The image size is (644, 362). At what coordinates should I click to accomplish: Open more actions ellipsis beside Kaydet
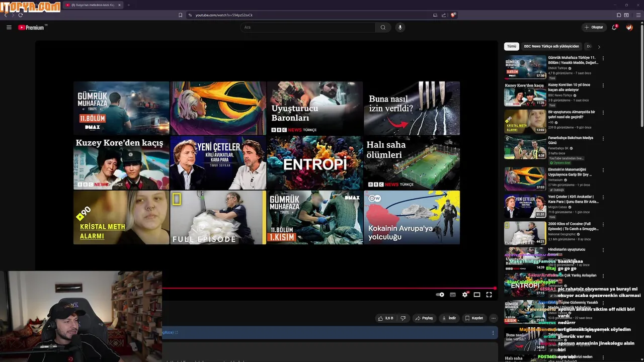pyautogui.click(x=493, y=318)
